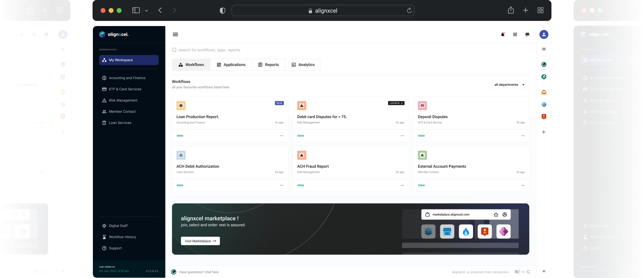Click the alignpilot chat icon at bottom
Screen dimensions: 644x278
174,272
